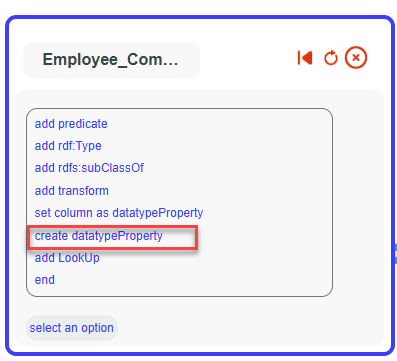Select add transform in the options list
This screenshot has height=361, width=397.
[72, 191]
